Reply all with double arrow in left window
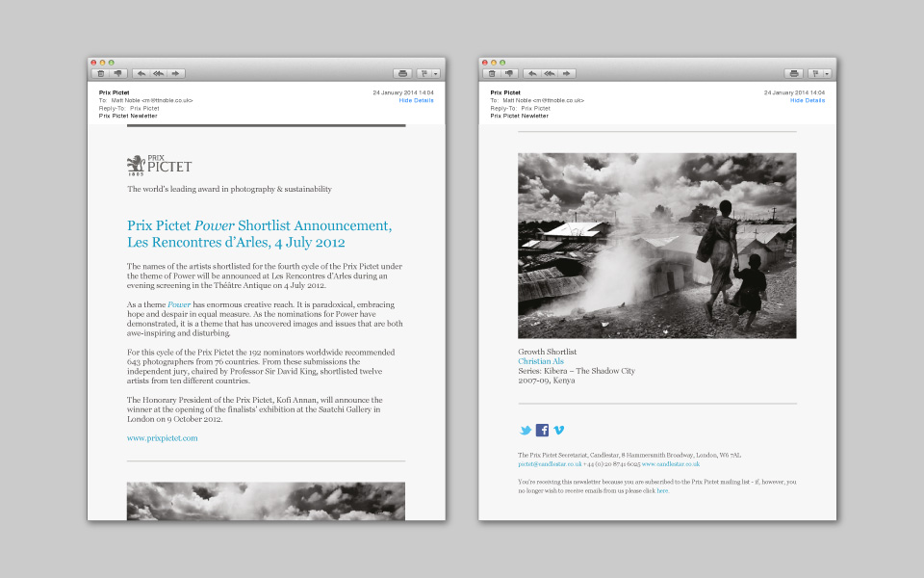 point(159,74)
